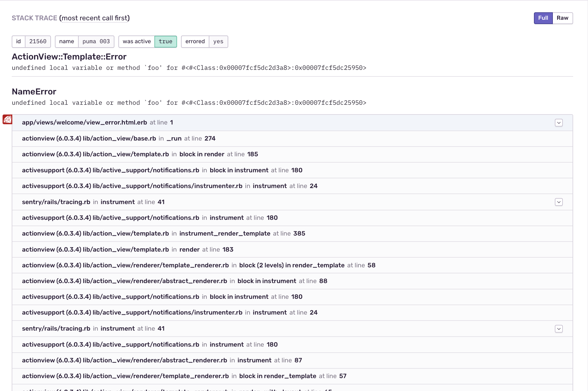Click the 'errored yes' status chip
This screenshot has height=391, width=588.
pos(204,42)
